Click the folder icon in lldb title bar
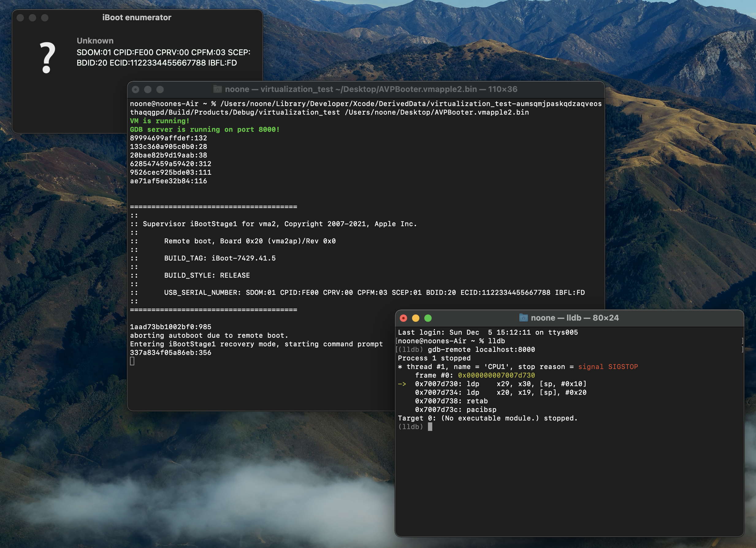Screen dimensions: 756x548 523,318
